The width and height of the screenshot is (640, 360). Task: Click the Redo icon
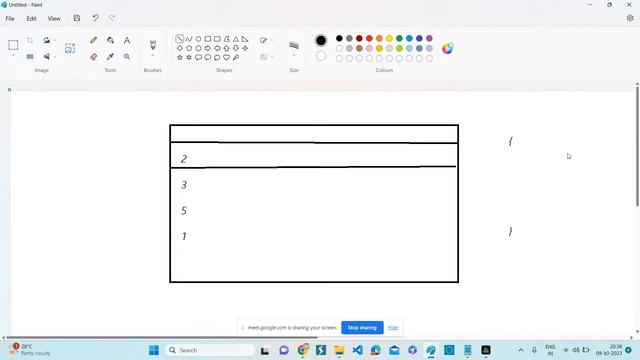[x=112, y=18]
